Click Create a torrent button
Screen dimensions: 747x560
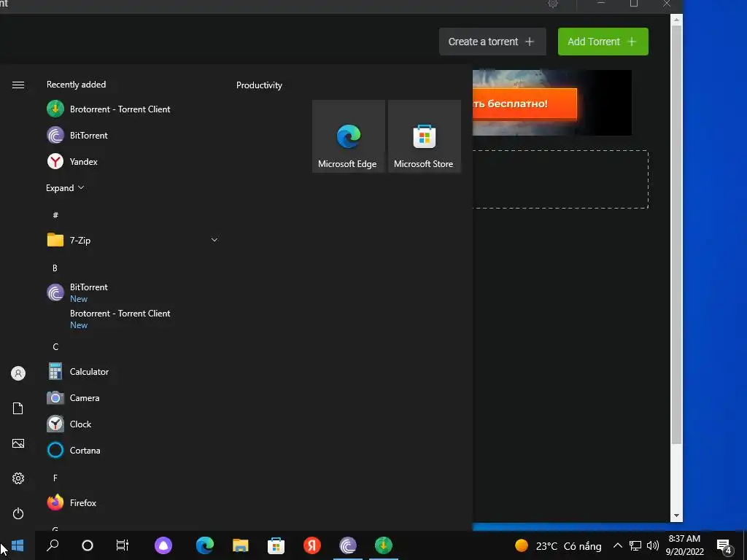pos(492,42)
